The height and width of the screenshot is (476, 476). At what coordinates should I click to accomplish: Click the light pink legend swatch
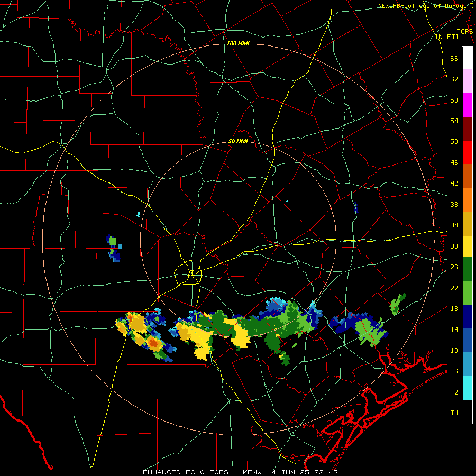pos(467,81)
